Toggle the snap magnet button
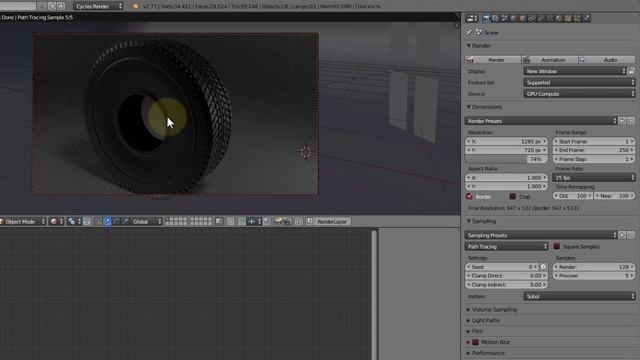This screenshot has width=640, height=360. click(242, 221)
